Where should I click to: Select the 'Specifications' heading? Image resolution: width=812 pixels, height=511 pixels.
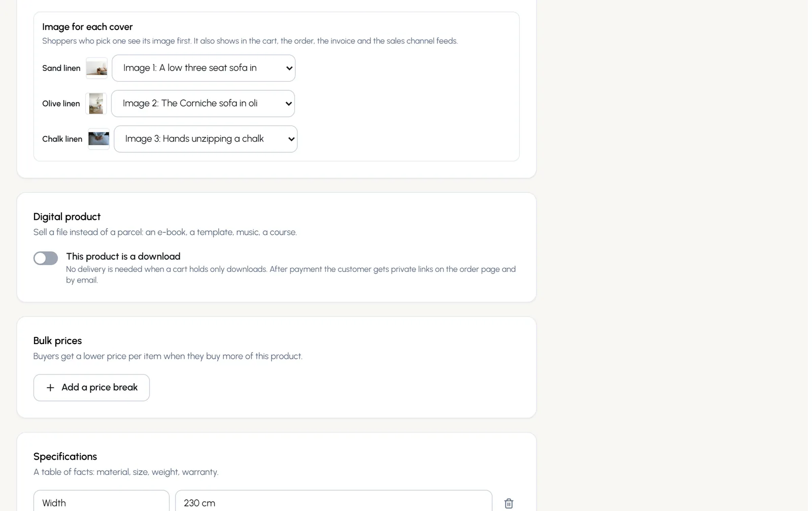click(65, 456)
